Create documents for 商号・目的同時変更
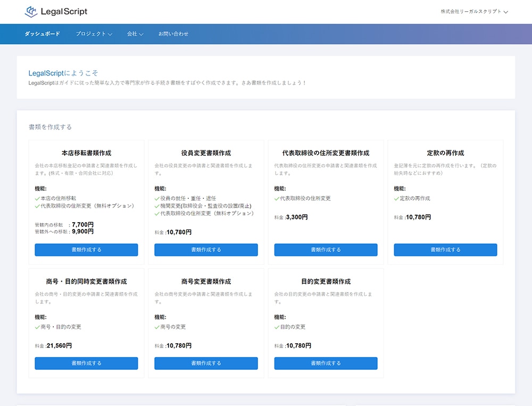Screen dimensions: 532x406 click(x=86, y=363)
